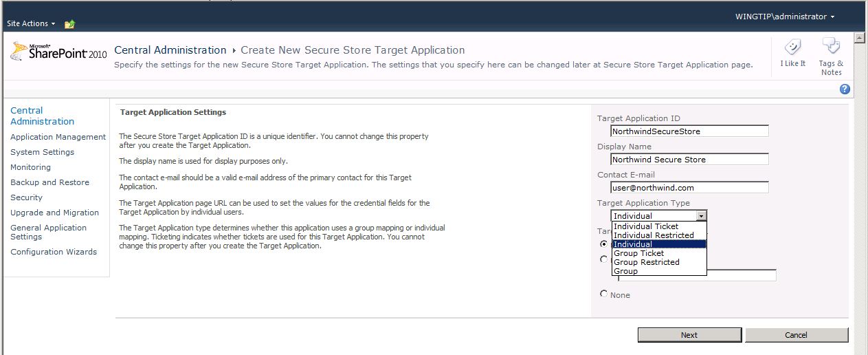Click the Target Application Settings heading
The width and height of the screenshot is (868, 355).
pos(173,111)
